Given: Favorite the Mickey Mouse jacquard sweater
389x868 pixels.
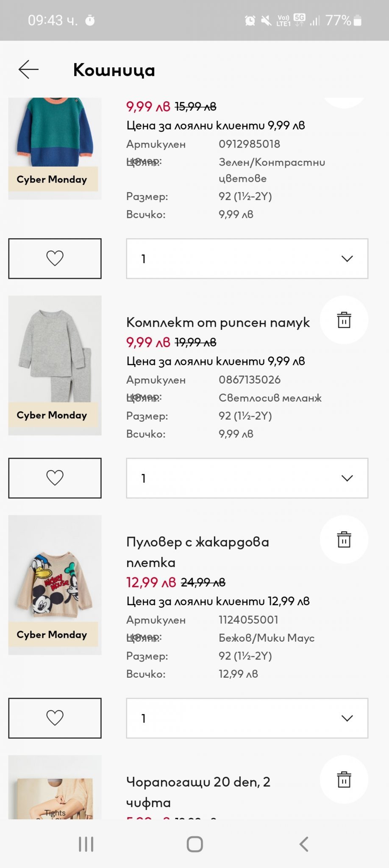Looking at the screenshot, I should [55, 718].
